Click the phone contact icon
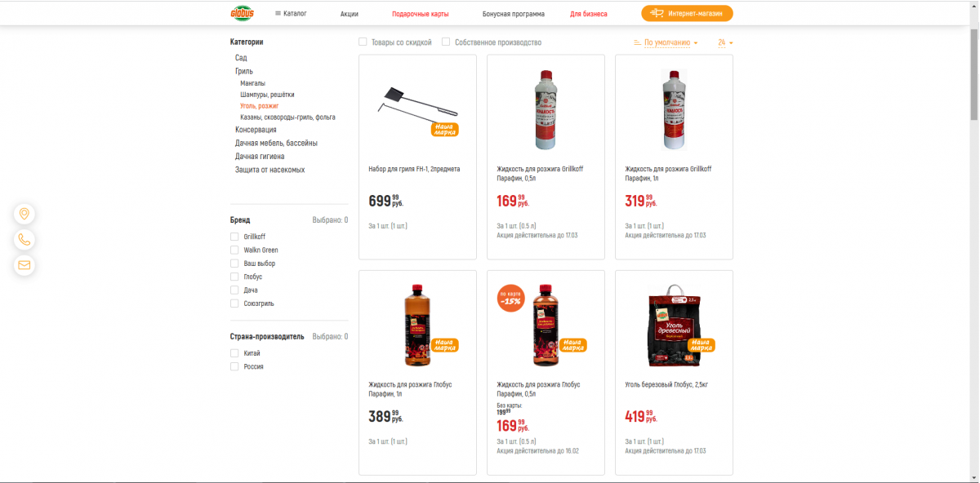980x483 pixels. click(x=24, y=240)
